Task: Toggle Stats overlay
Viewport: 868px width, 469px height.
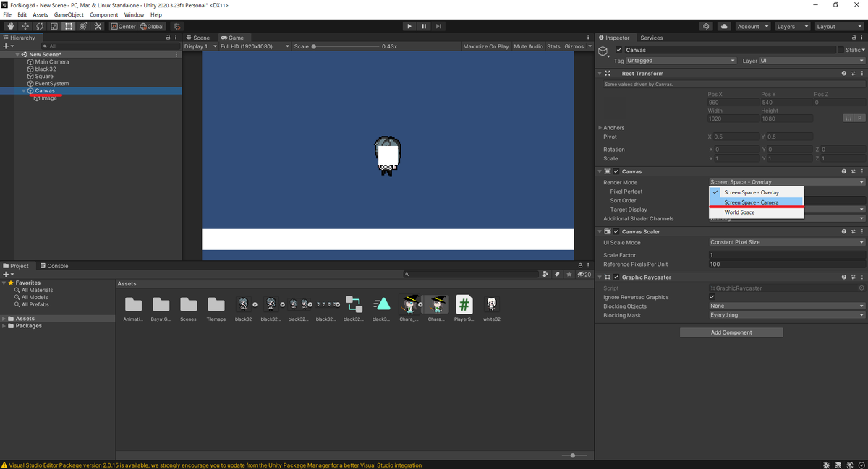Action: pyautogui.click(x=553, y=46)
